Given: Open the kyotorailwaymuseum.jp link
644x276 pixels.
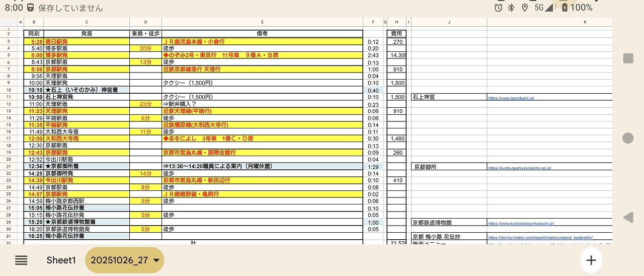Looking at the screenshot, I should coord(520,223).
